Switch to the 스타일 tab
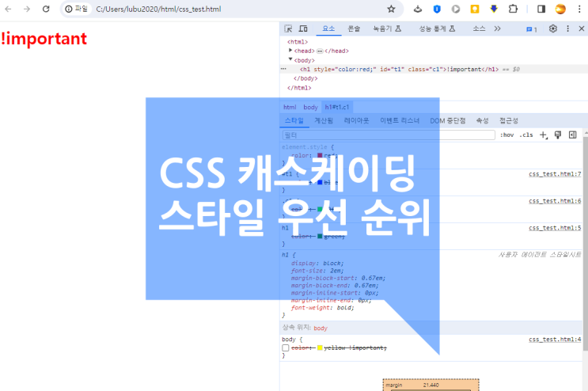 pos(294,121)
